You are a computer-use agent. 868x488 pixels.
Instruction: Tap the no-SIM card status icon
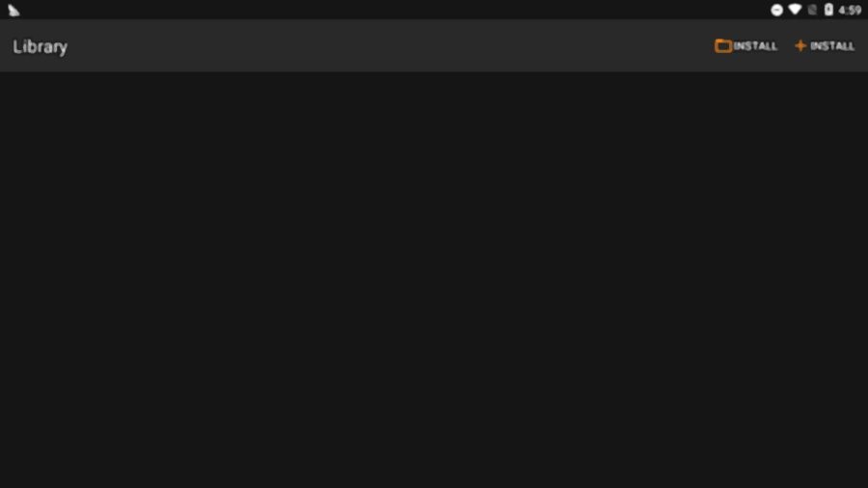(x=812, y=10)
